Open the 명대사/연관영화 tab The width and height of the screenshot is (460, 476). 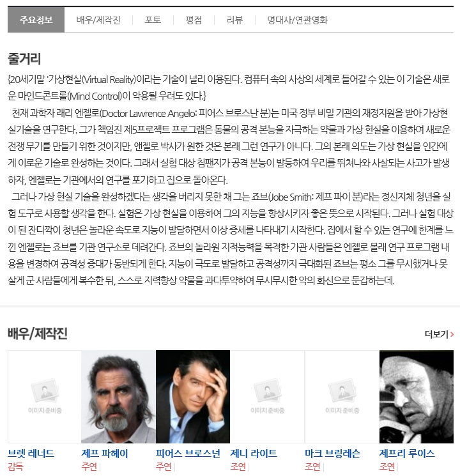point(297,20)
